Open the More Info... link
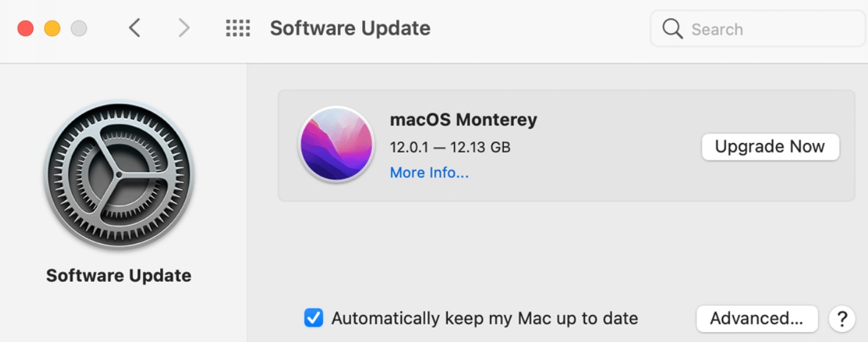The width and height of the screenshot is (868, 342). coord(429,173)
